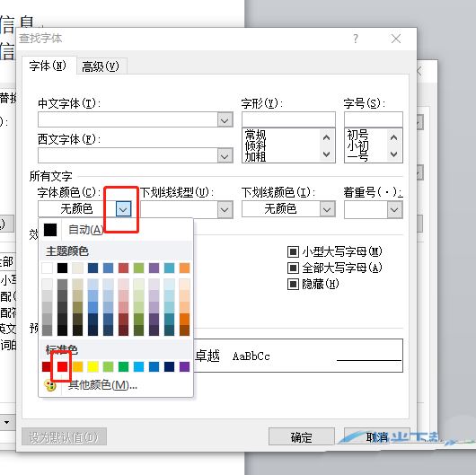This screenshot has width=476, height=475.
Task: Click the 字号 list down arrow
Action: 394,154
